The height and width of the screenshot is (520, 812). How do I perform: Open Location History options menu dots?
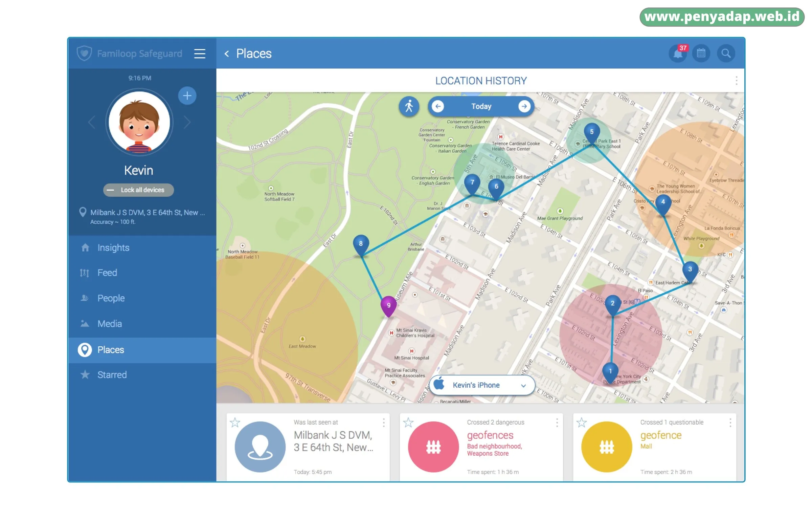click(x=736, y=81)
